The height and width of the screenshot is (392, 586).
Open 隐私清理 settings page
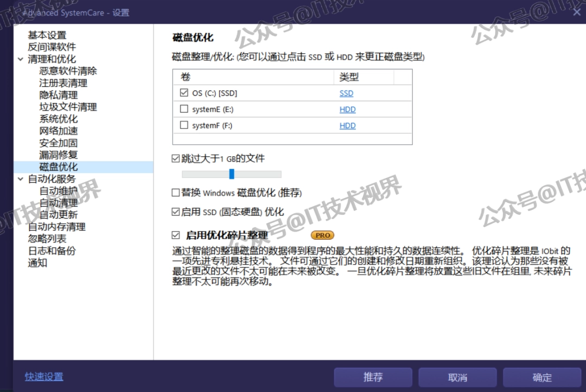(58, 95)
